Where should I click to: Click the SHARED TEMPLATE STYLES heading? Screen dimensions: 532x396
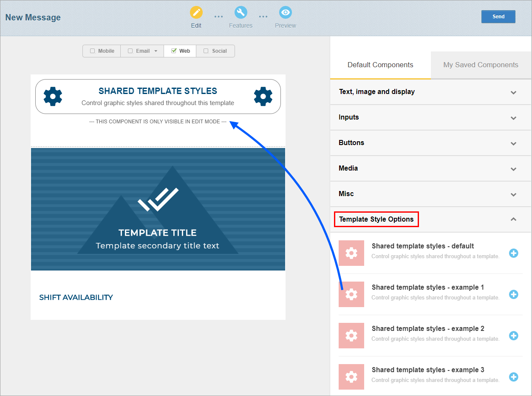tap(158, 91)
